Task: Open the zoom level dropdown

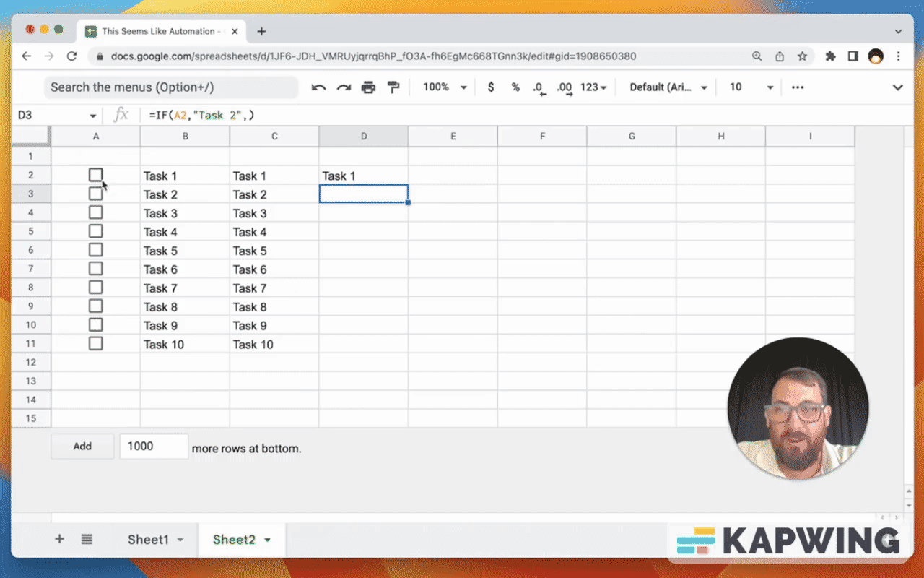Action: tap(443, 87)
